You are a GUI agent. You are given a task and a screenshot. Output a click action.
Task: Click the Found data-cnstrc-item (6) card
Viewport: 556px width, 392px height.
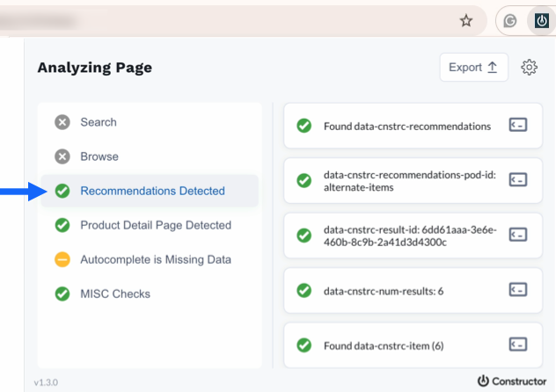click(413, 345)
